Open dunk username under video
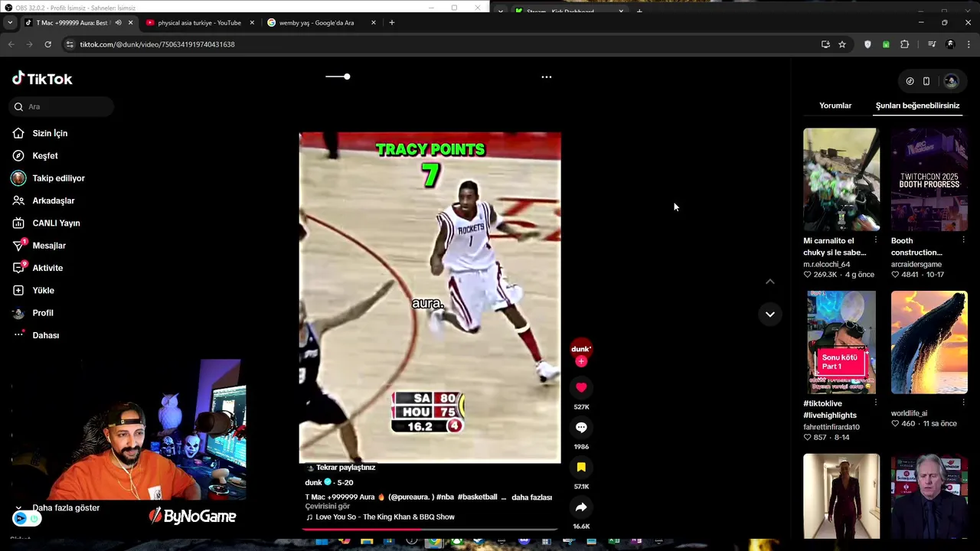Image resolution: width=980 pixels, height=551 pixels. 313,483
